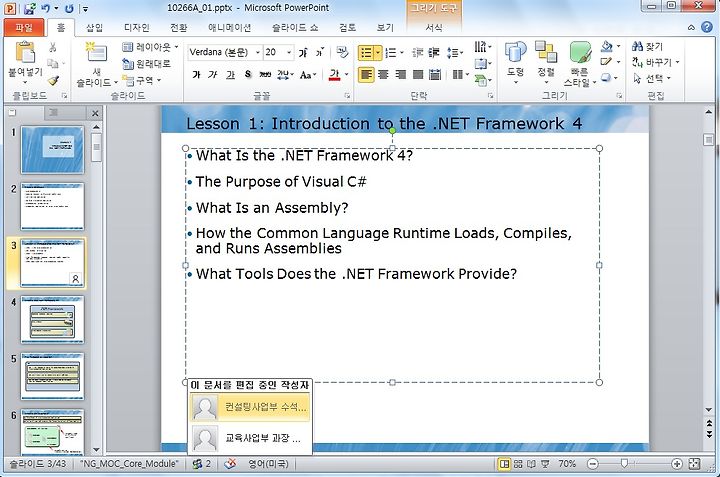This screenshot has width=720, height=477.
Task: Click the Replace button
Action: pos(655,62)
